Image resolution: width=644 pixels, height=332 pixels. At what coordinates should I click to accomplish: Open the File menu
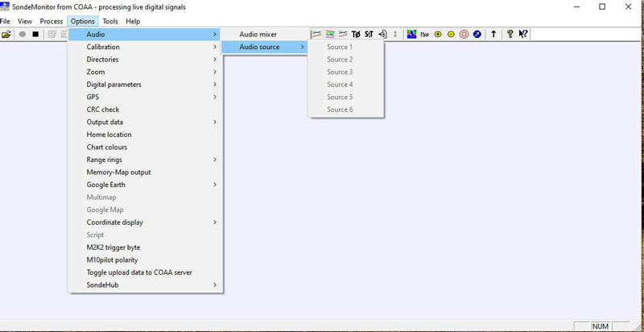pyautogui.click(x=5, y=22)
